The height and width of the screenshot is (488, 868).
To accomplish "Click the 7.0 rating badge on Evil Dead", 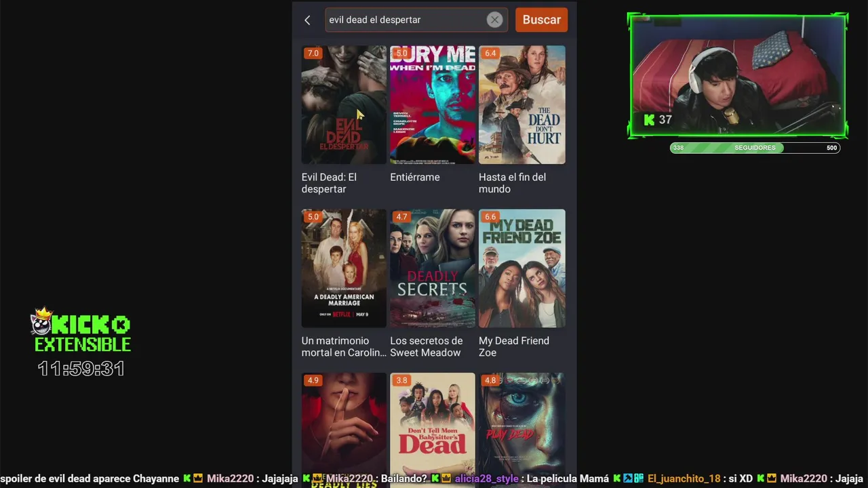I will coord(313,53).
